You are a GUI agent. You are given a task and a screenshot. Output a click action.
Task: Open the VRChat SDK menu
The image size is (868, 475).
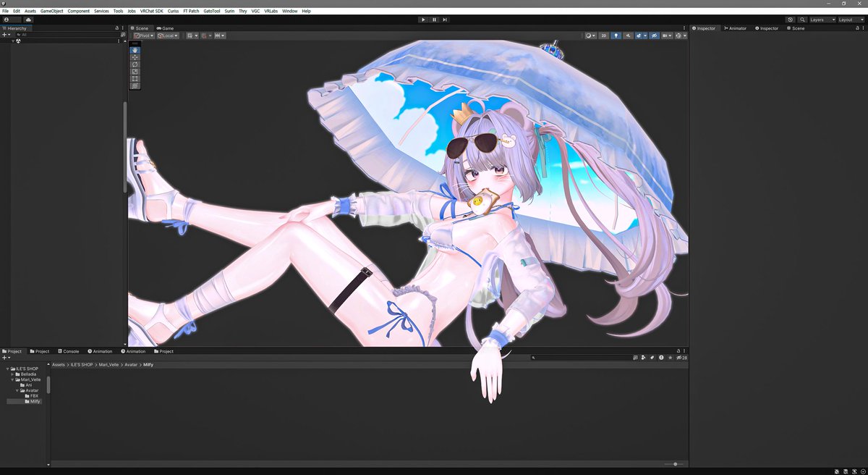coord(152,11)
